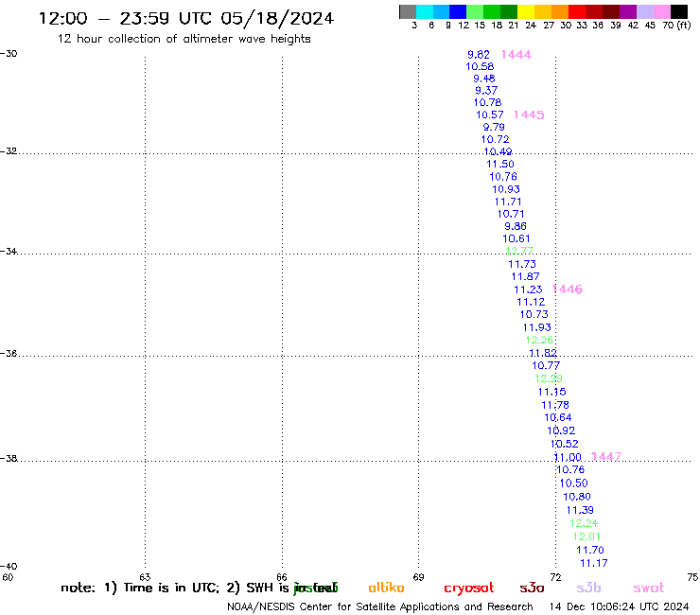Click the reading 11.93
The image size is (700, 615).
[537, 327]
